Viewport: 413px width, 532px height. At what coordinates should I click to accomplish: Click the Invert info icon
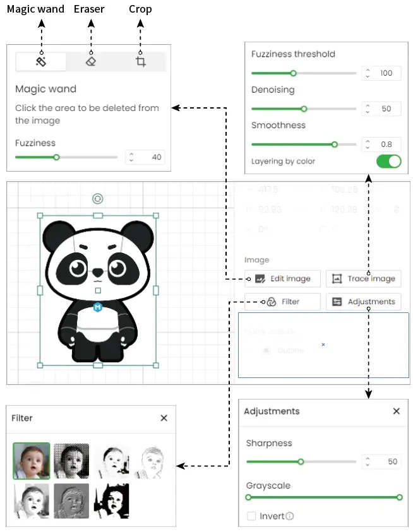(290, 516)
